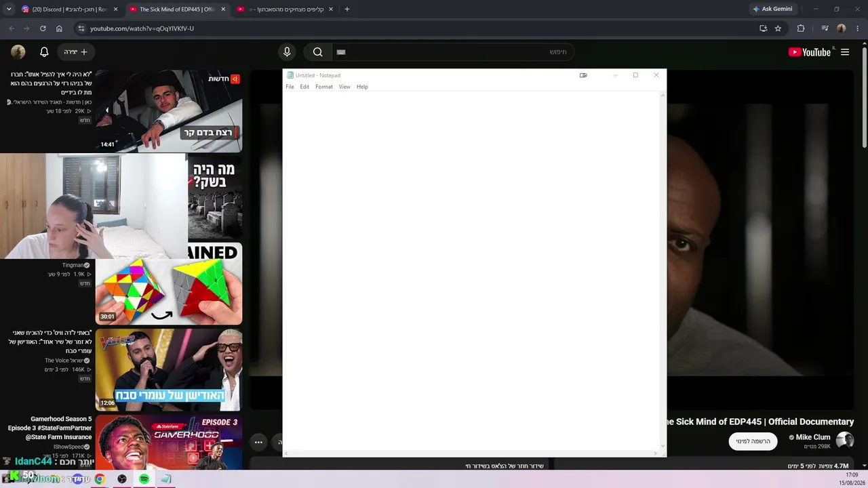868x488 pixels.
Task: Switch to Notepad on the taskbar
Action: (x=166, y=479)
